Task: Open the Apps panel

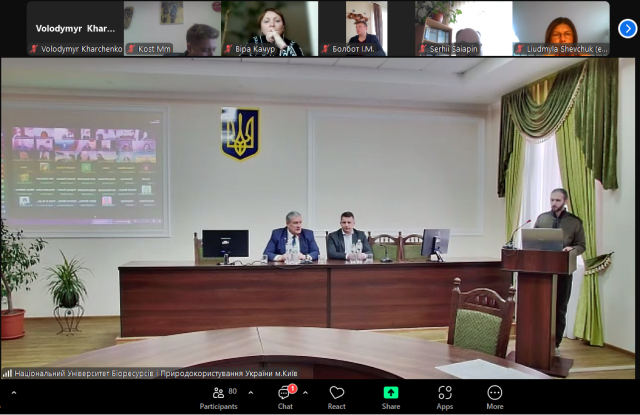Action: pos(444,398)
